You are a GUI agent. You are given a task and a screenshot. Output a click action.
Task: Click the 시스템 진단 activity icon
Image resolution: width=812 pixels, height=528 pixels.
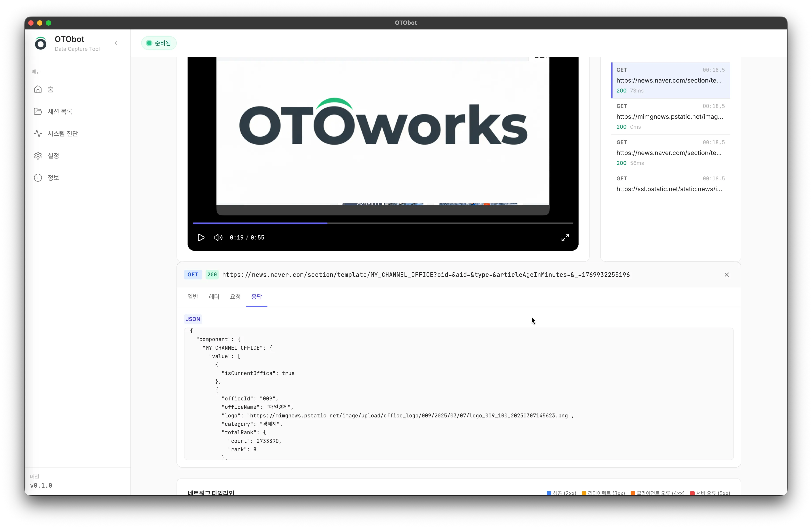tap(38, 134)
